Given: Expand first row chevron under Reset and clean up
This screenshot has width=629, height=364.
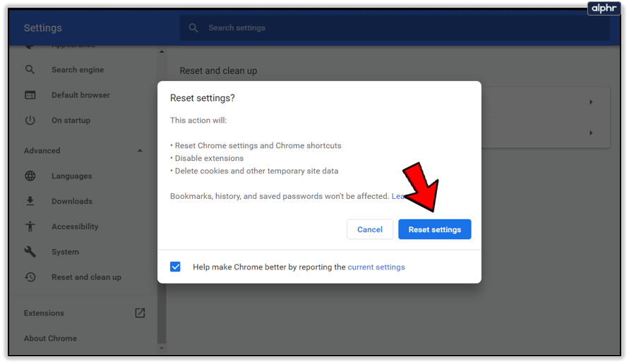Looking at the screenshot, I should coord(591,102).
